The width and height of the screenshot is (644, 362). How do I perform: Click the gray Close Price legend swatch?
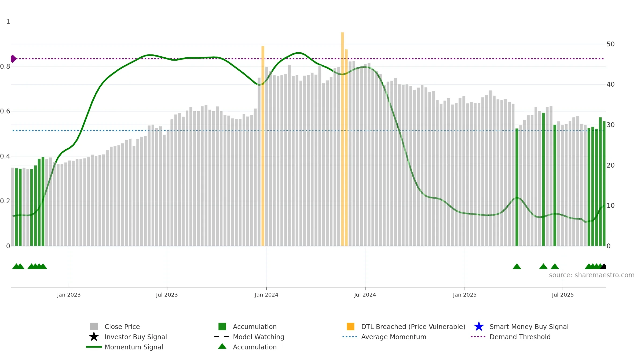point(94,327)
